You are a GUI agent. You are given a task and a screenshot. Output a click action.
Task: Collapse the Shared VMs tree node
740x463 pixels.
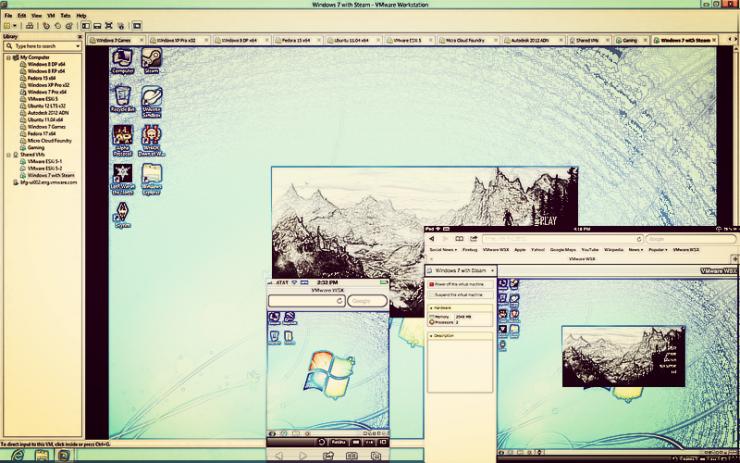tap(7, 154)
